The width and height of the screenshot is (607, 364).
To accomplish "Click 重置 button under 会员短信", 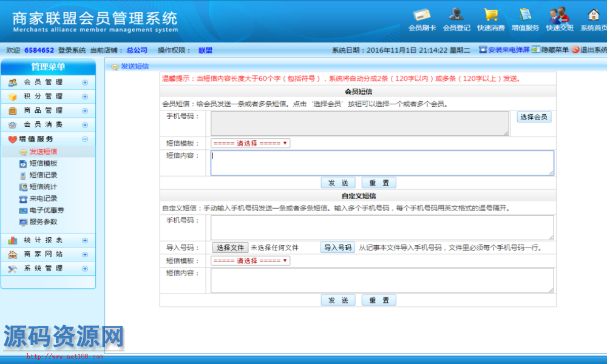I will point(379,183).
